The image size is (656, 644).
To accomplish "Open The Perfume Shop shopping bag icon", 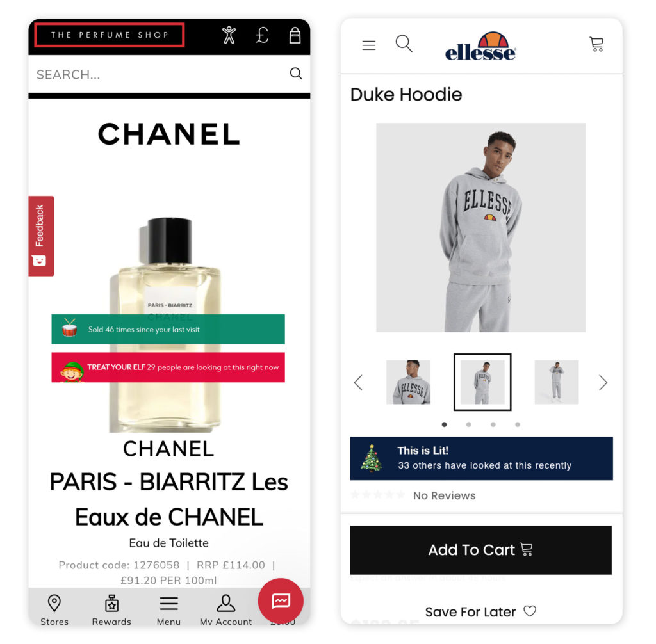I will tap(295, 36).
